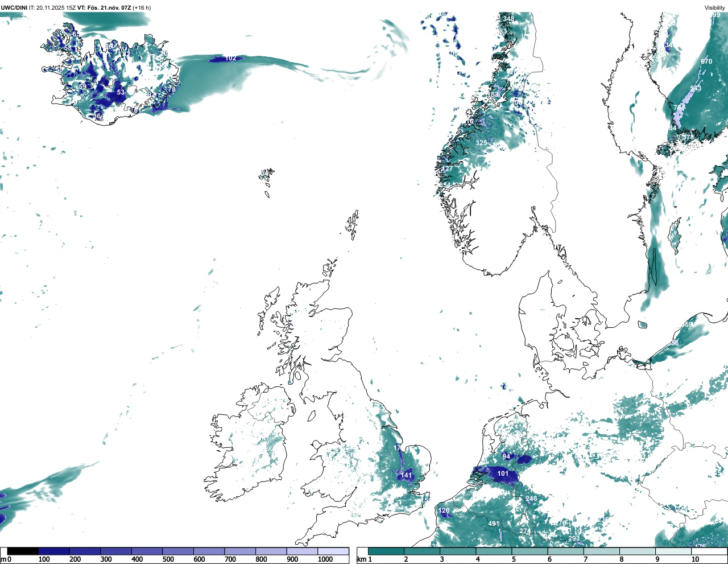The height and width of the screenshot is (564, 728).
Task: Click the '7' tick on kilometre legend
Action: click(585, 559)
